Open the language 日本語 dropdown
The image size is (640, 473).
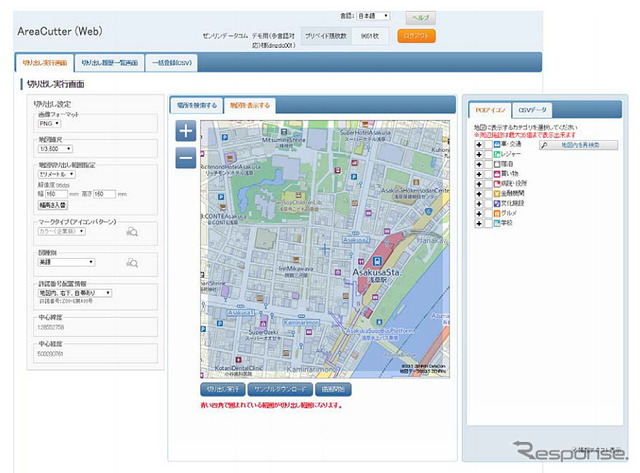coord(373,16)
